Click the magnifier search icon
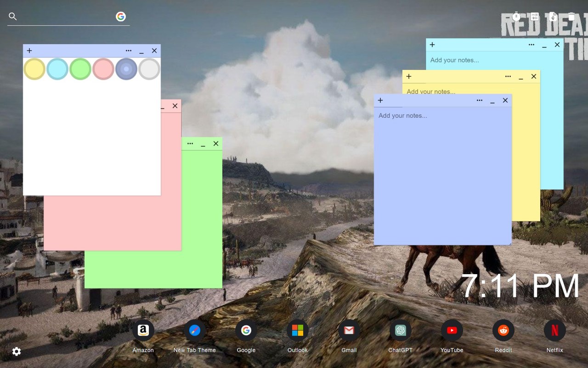 point(13,17)
